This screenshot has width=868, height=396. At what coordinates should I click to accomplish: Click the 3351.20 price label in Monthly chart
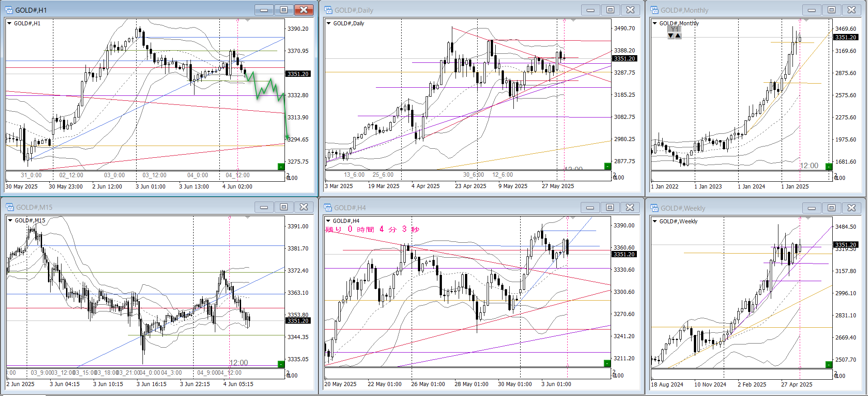click(x=846, y=37)
